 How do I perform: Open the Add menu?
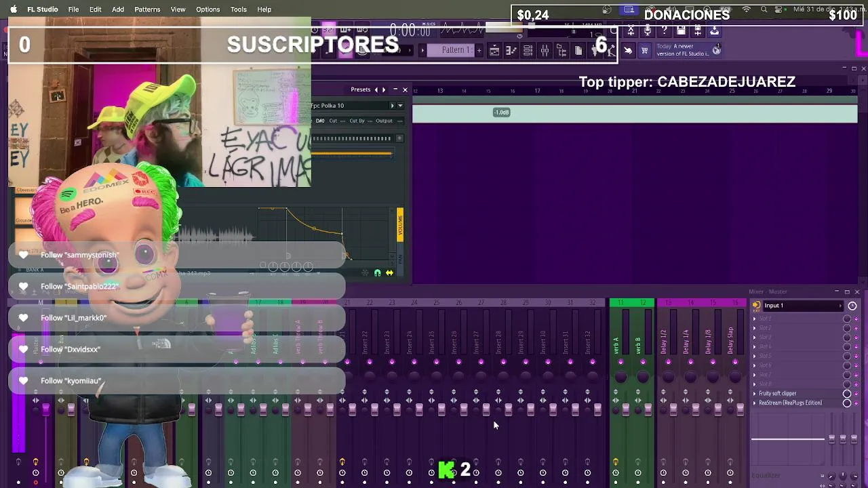[118, 9]
